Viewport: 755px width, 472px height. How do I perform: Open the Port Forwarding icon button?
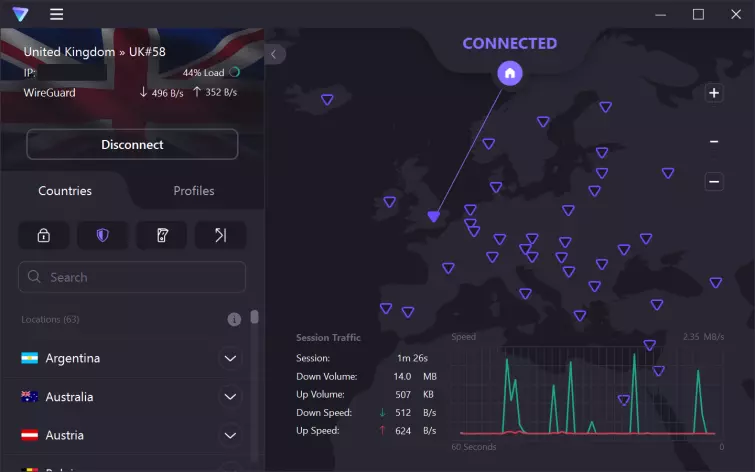pos(220,235)
